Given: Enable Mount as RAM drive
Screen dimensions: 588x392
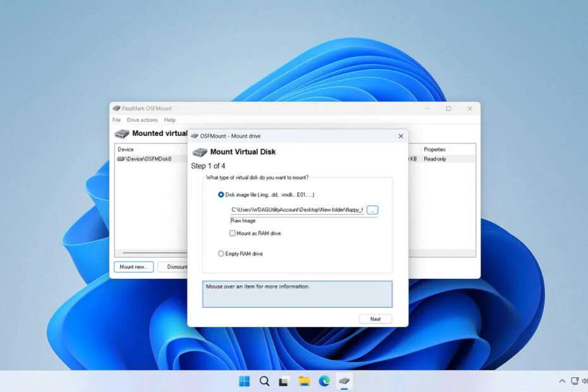Looking at the screenshot, I should (x=233, y=233).
